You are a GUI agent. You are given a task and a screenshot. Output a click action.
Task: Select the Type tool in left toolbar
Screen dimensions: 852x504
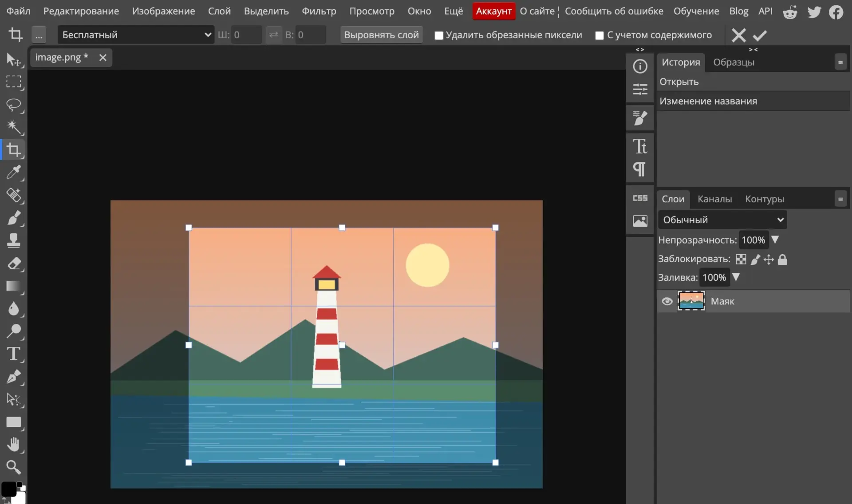pyautogui.click(x=14, y=354)
